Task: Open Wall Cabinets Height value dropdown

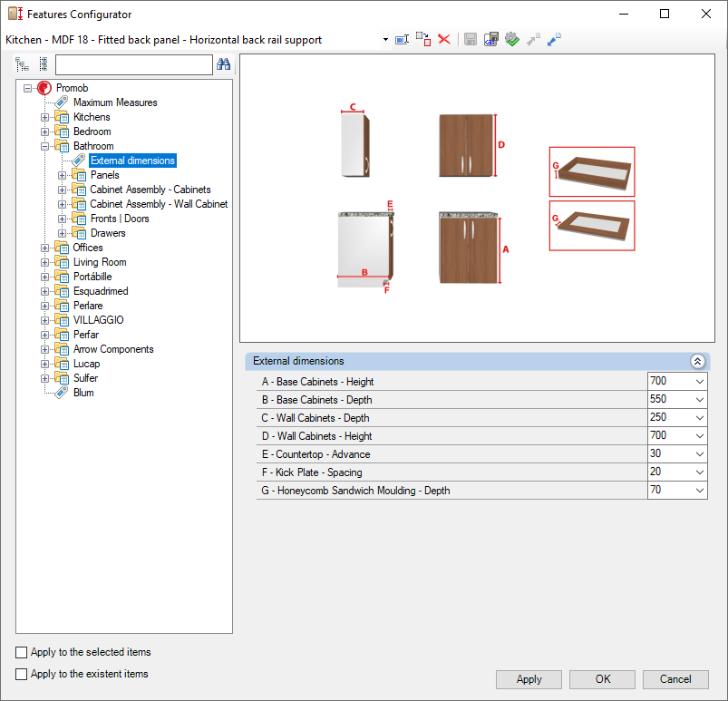Action: coord(700,436)
